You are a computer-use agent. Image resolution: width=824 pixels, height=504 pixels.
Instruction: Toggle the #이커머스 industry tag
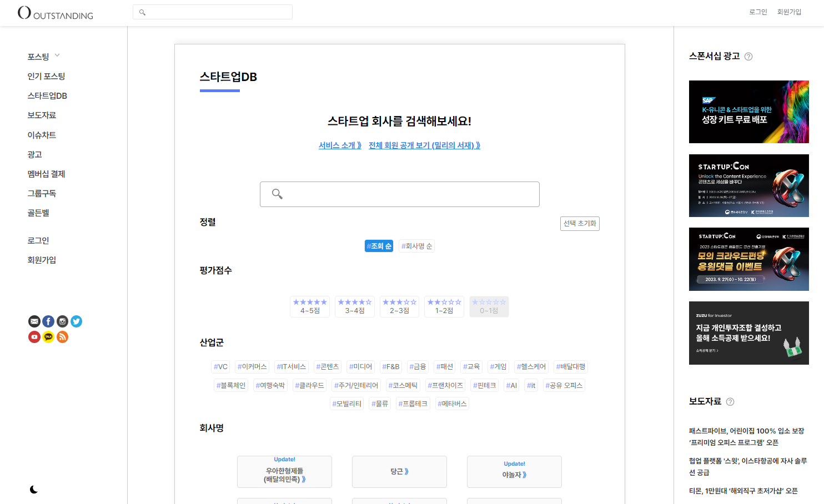coord(252,367)
